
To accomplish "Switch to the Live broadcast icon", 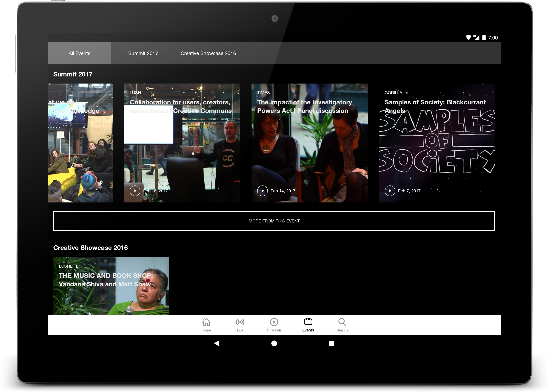I will [240, 322].
